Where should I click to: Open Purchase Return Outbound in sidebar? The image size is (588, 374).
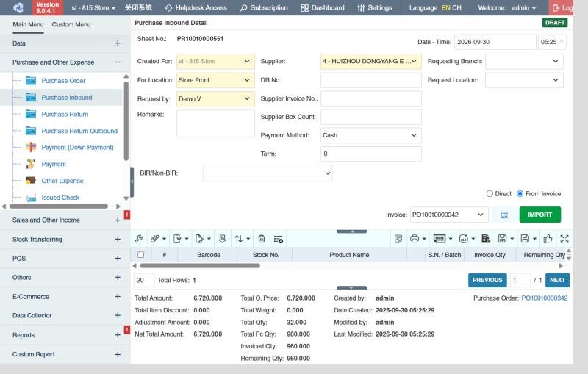pyautogui.click(x=79, y=131)
